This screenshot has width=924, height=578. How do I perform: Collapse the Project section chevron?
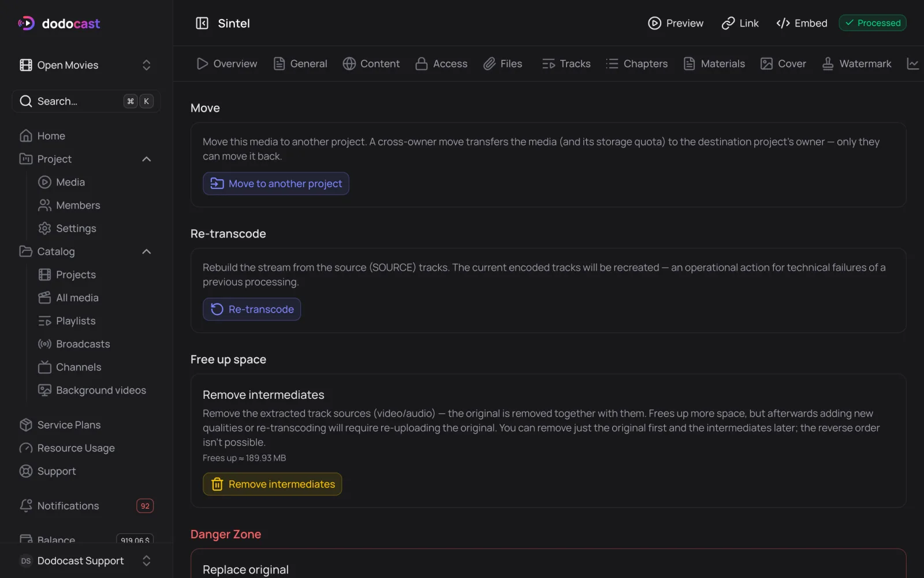(x=146, y=159)
